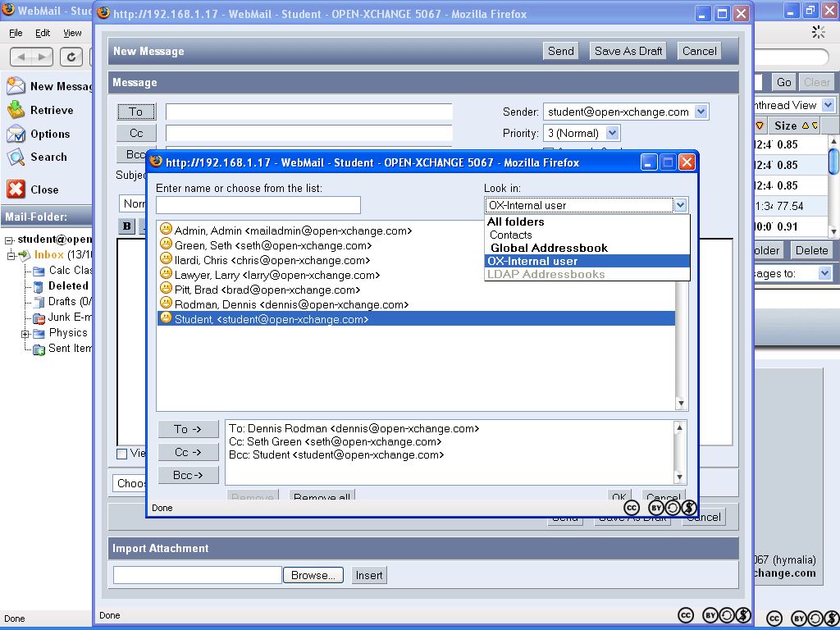Image resolution: width=840 pixels, height=630 pixels.
Task: Click the contact list scrollbar down arrow
Action: click(x=681, y=403)
